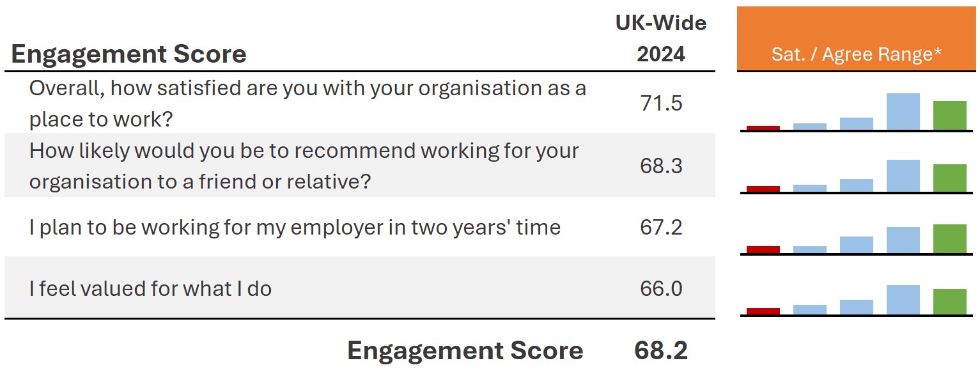Click the red bar in the satisfaction row chart

(763, 128)
